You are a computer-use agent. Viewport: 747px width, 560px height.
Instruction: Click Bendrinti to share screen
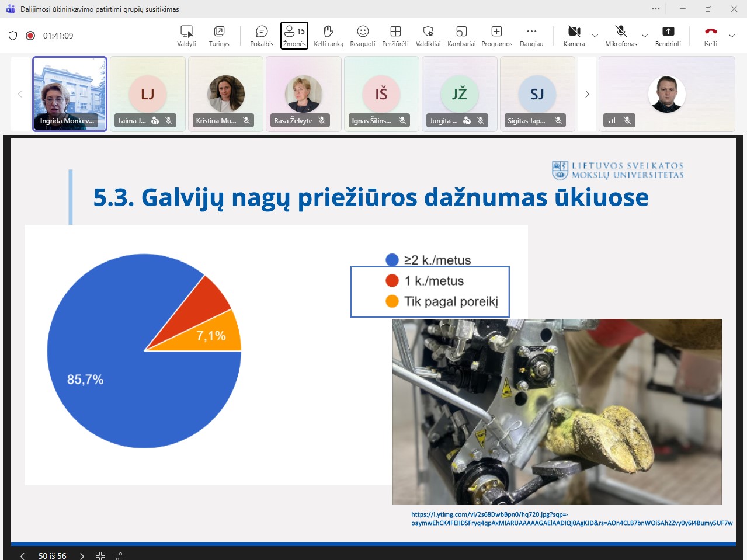point(668,36)
